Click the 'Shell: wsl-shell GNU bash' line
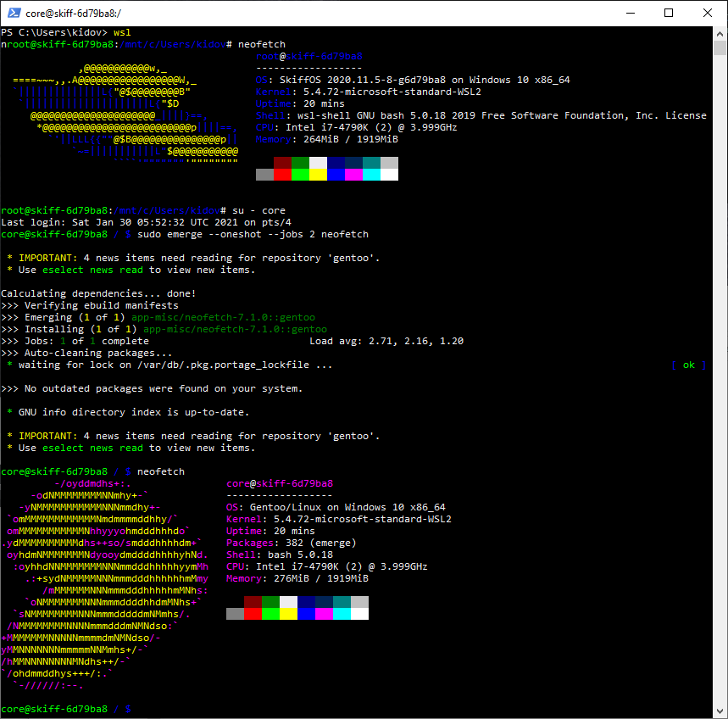This screenshot has width=728, height=719. click(x=481, y=115)
